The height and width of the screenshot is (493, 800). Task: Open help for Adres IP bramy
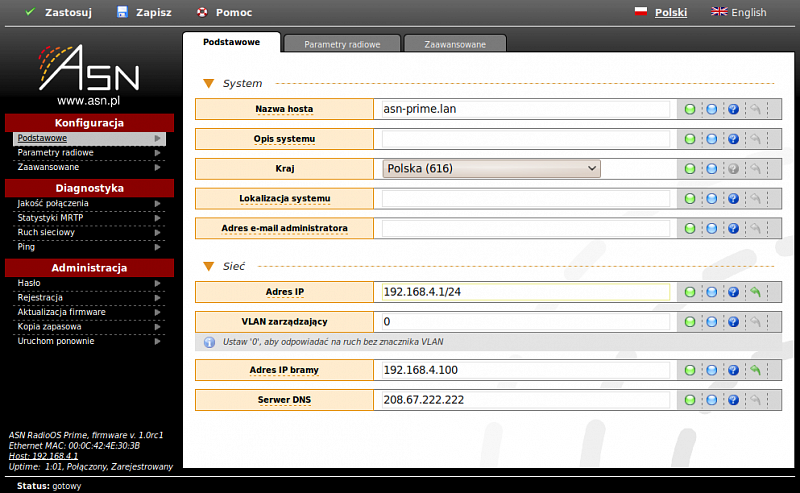[733, 370]
